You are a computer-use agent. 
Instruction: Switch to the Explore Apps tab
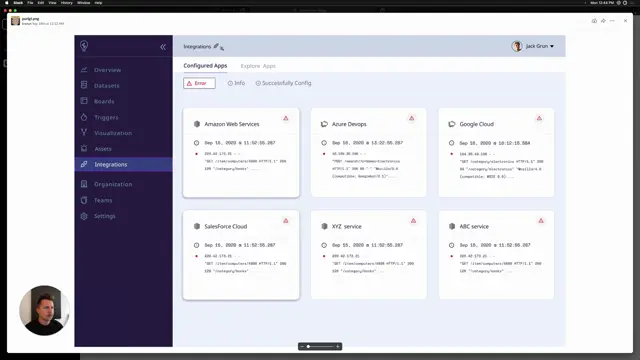tap(258, 66)
